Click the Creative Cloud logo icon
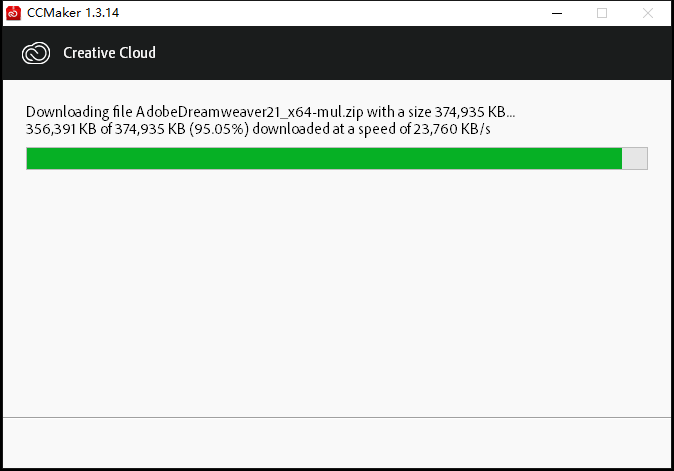The height and width of the screenshot is (471, 674). click(x=35, y=53)
